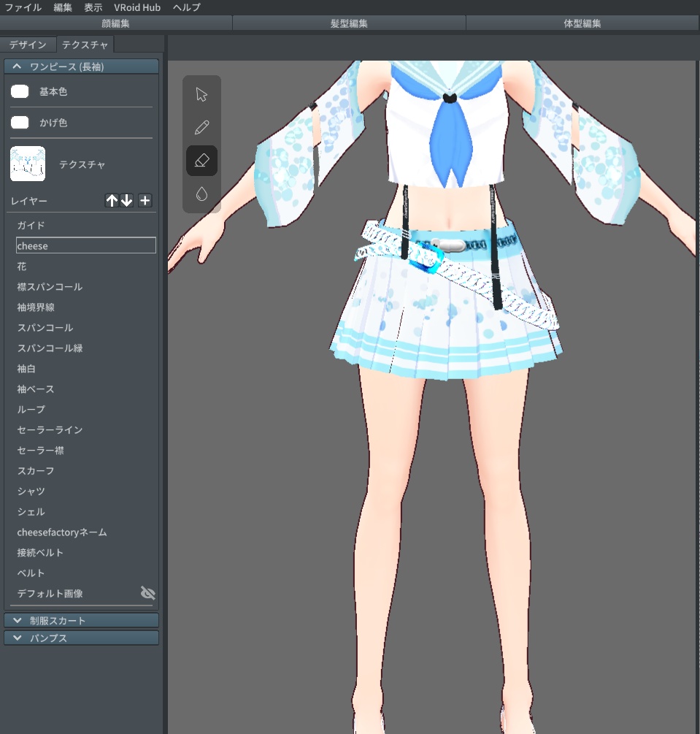Switch to the 髪型編集 tab
Image resolution: width=700 pixels, height=734 pixels.
coord(349,23)
